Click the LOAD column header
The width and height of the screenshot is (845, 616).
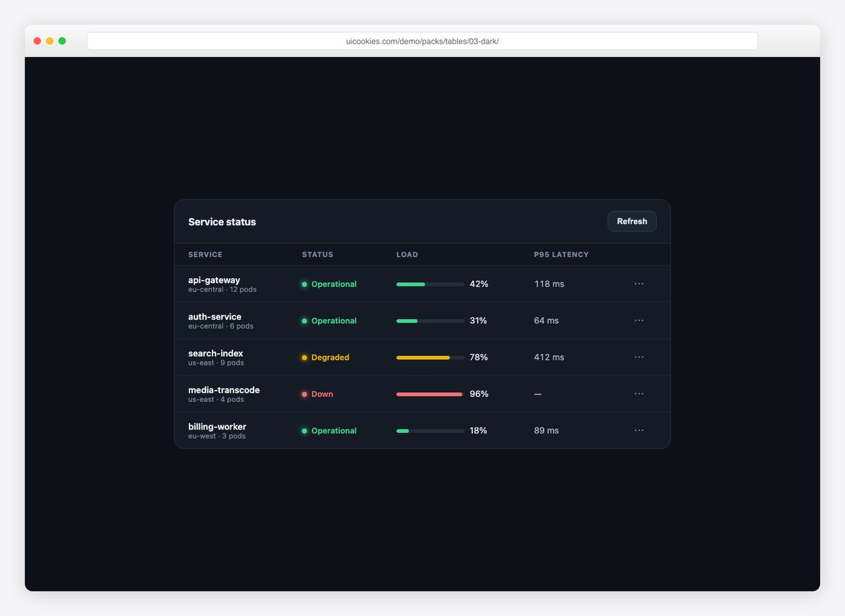[407, 255]
